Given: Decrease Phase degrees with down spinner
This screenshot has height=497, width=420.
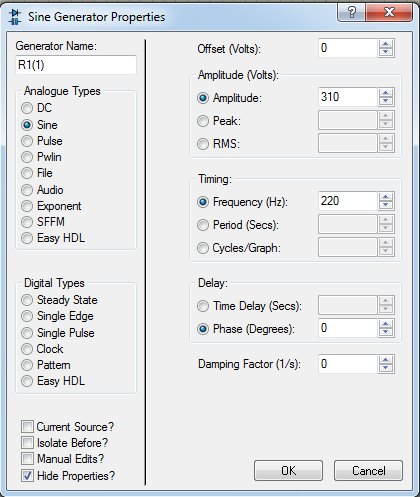Looking at the screenshot, I should click(386, 332).
